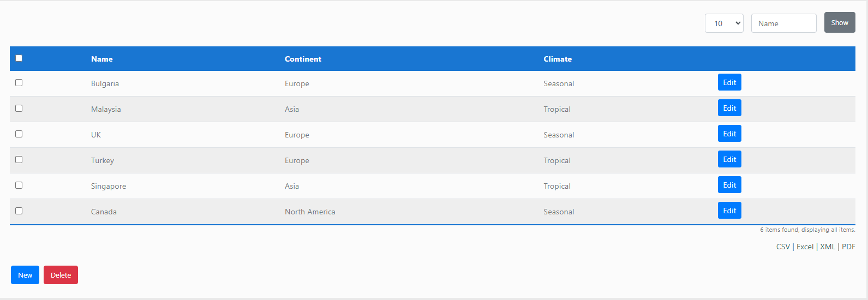868x300 pixels.
Task: Open the page size dropdown showing 10
Action: coord(724,23)
